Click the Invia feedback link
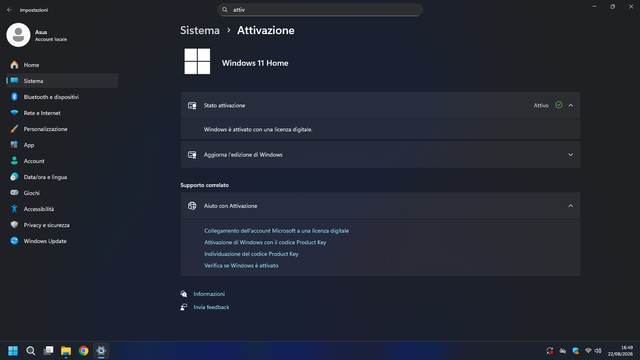The image size is (640, 360). click(211, 307)
